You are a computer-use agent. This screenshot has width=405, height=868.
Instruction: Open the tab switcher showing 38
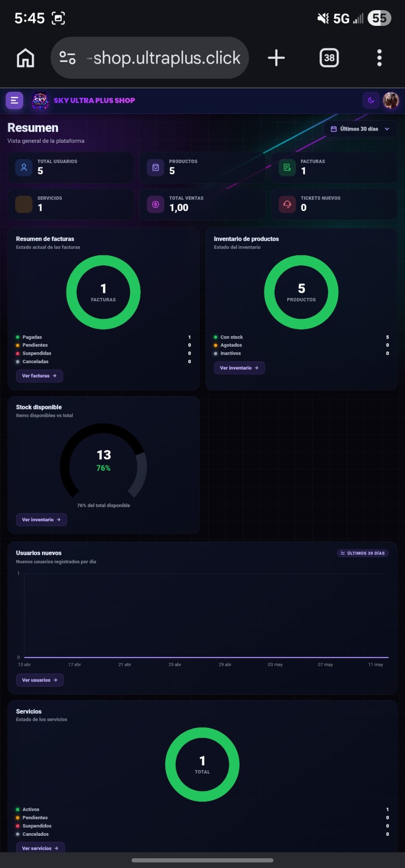(x=329, y=58)
